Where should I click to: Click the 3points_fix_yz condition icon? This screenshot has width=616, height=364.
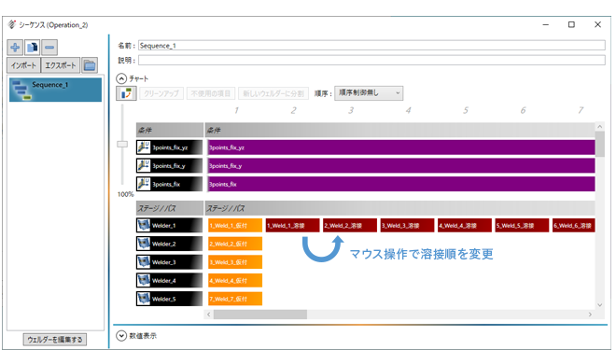pyautogui.click(x=144, y=147)
